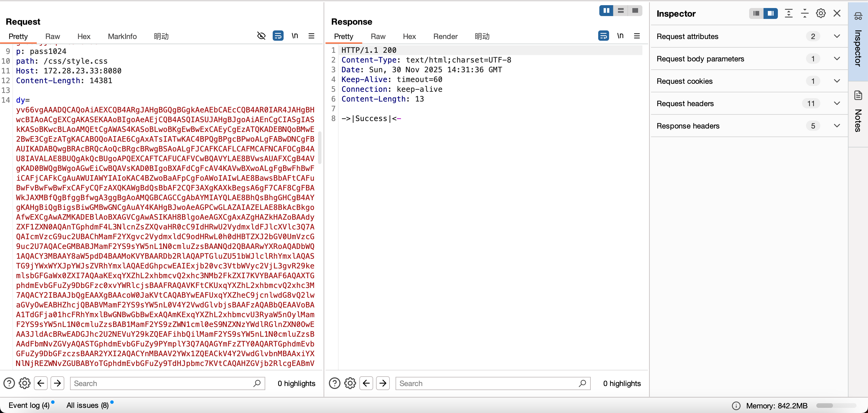This screenshot has height=413, width=868.
Task: Select combined view layout icon
Action: (x=635, y=11)
